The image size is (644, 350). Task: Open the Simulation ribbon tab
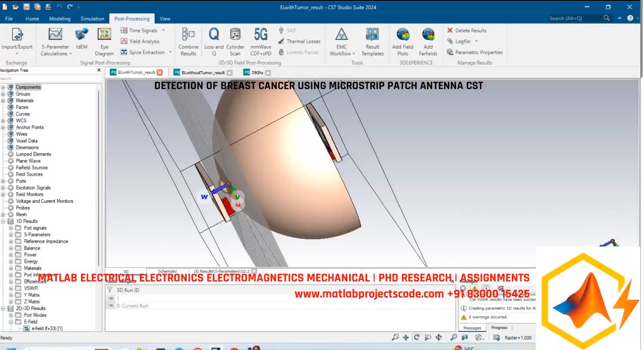pyautogui.click(x=92, y=19)
